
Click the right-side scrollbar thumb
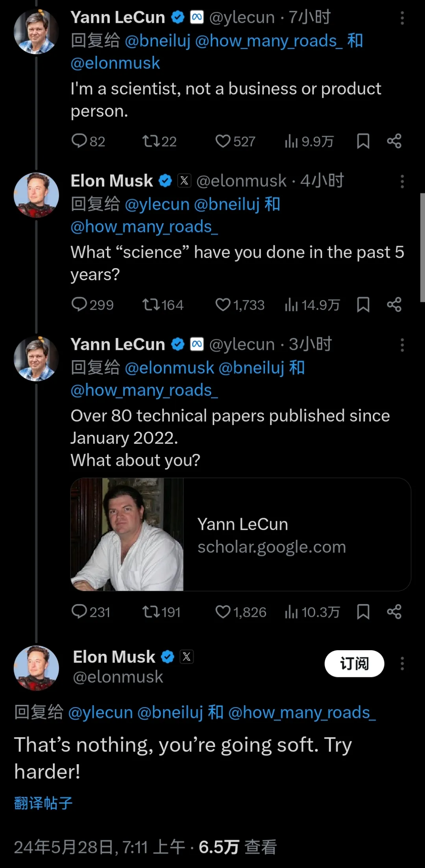tap(422, 248)
